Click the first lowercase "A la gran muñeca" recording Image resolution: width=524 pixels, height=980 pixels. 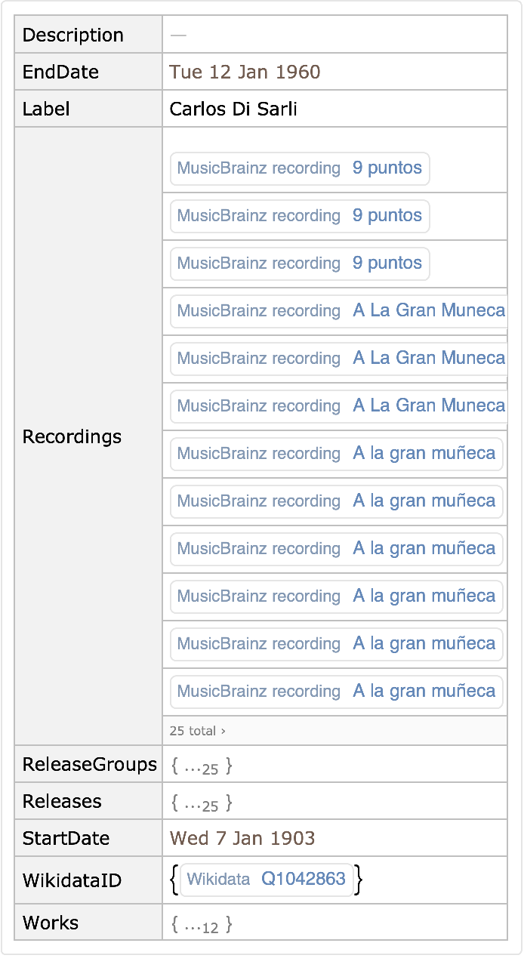point(337,454)
